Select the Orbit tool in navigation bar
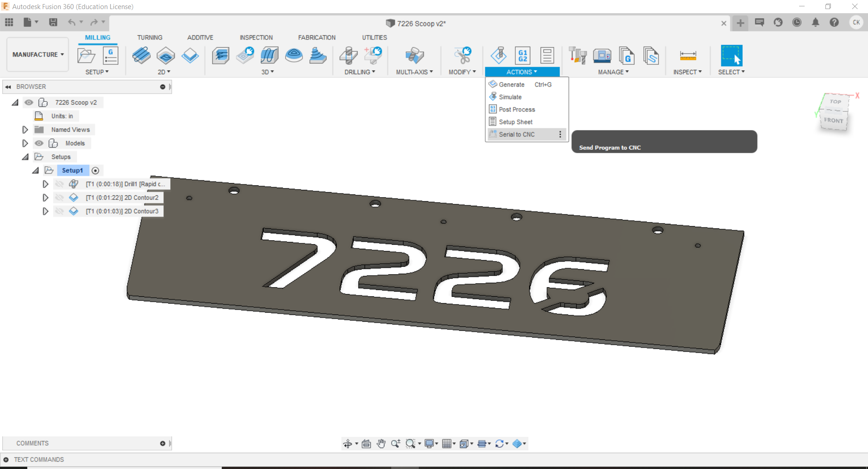Viewport: 868px width, 469px height. pos(348,444)
